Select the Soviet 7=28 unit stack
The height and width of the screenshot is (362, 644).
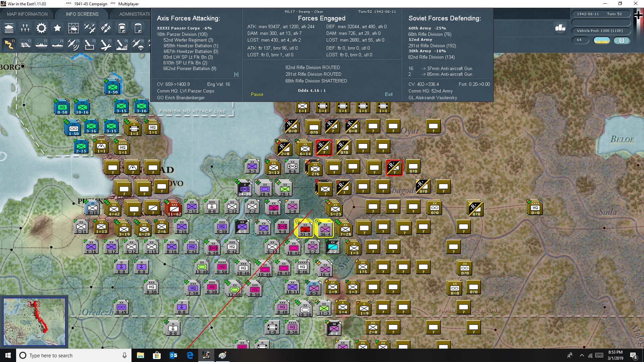345,229
